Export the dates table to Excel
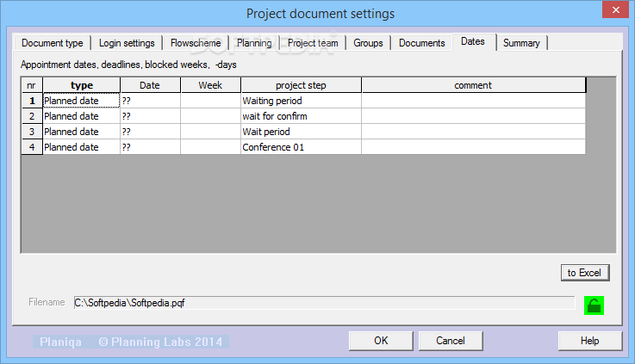Viewport: 635px width, 364px height. [x=585, y=273]
